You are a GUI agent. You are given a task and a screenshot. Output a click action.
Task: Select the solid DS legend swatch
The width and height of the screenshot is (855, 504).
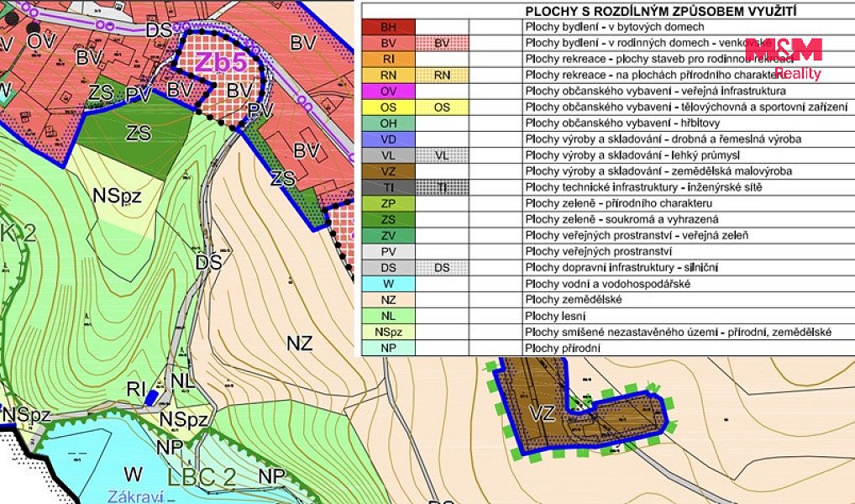click(388, 268)
